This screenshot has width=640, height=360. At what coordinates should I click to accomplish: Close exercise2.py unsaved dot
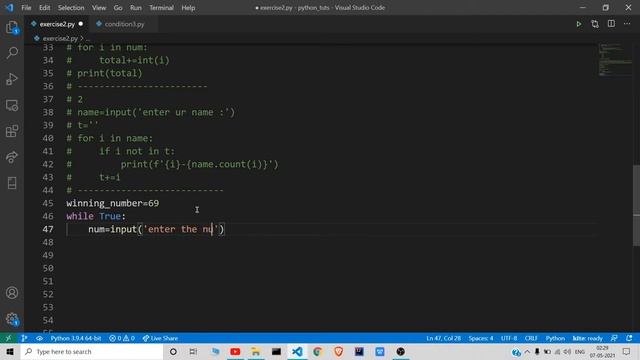click(81, 24)
